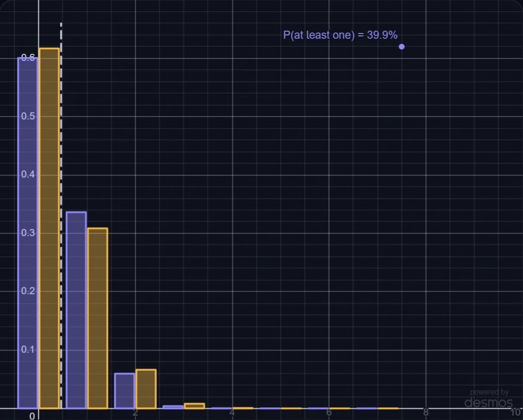Select the tallest purple bar at x=0
The image size is (523, 420).
(x=28, y=233)
